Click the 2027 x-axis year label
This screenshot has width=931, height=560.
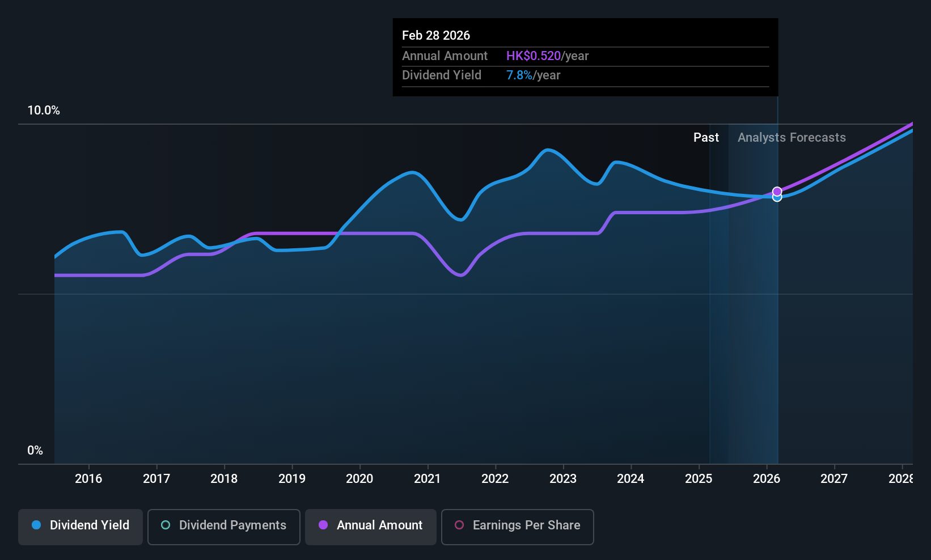(834, 479)
